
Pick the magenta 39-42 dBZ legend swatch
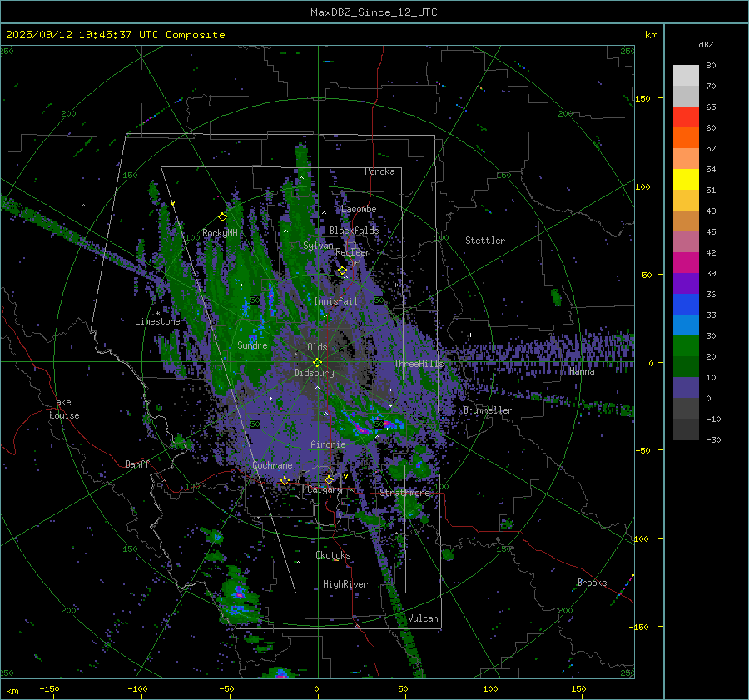(686, 262)
